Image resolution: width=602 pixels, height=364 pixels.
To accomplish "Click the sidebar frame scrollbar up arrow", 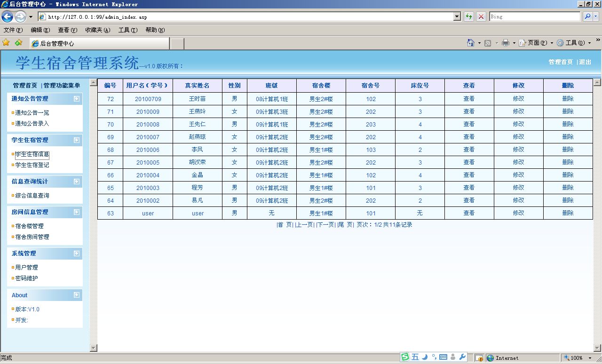I will (93, 83).
